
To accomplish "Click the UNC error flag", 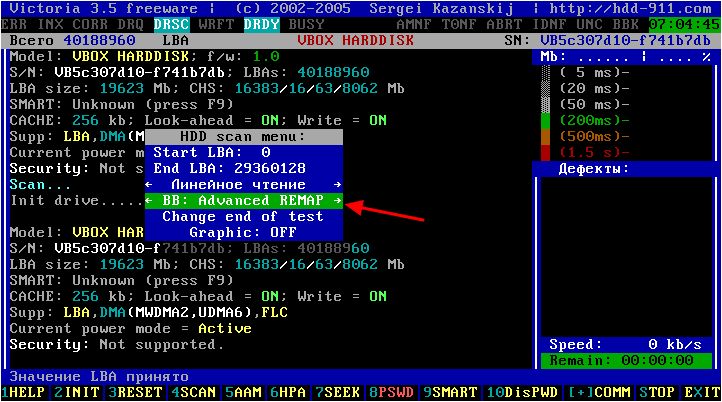I will [x=589, y=24].
